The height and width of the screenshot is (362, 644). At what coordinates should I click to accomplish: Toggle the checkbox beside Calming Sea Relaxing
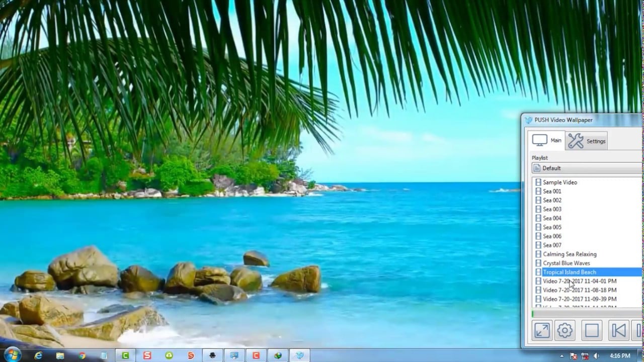pos(538,254)
